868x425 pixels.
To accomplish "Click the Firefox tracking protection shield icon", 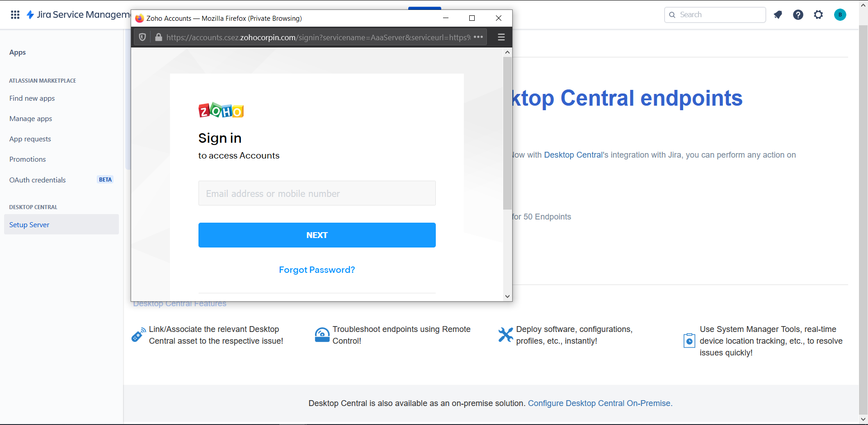I will (142, 37).
